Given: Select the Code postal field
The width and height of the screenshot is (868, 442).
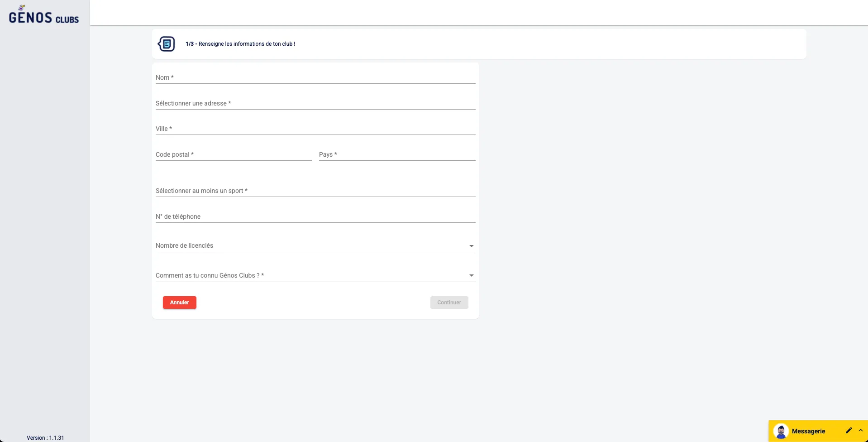Looking at the screenshot, I should click(234, 154).
